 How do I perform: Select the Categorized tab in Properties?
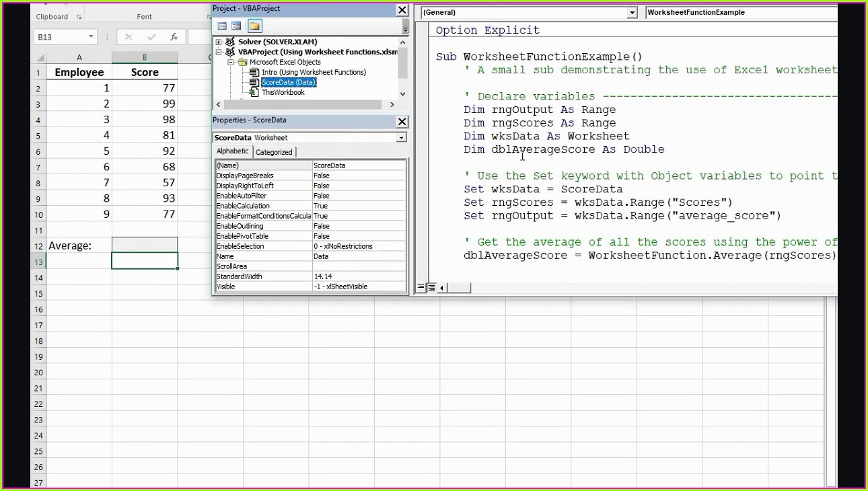274,152
